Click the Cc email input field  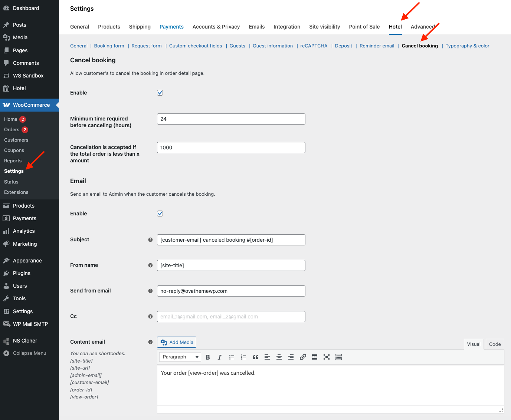tap(231, 317)
